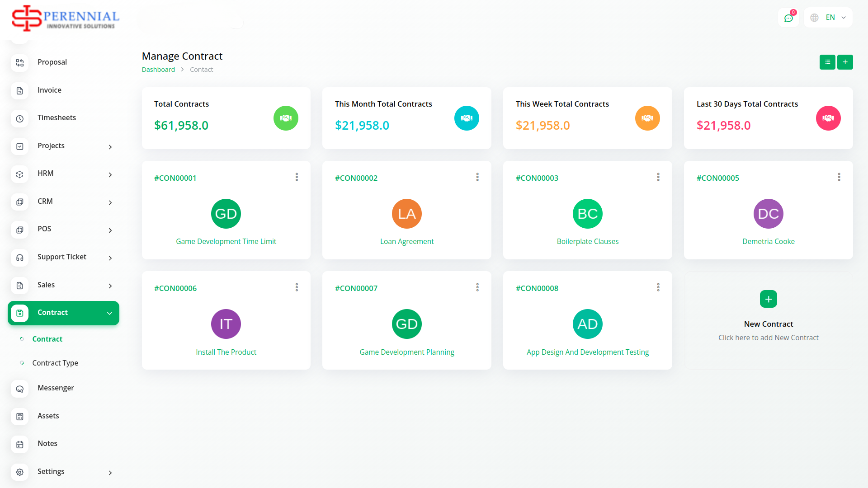Go to Messenger in the sidebar
Viewport: 868px width, 488px height.
coord(56,388)
